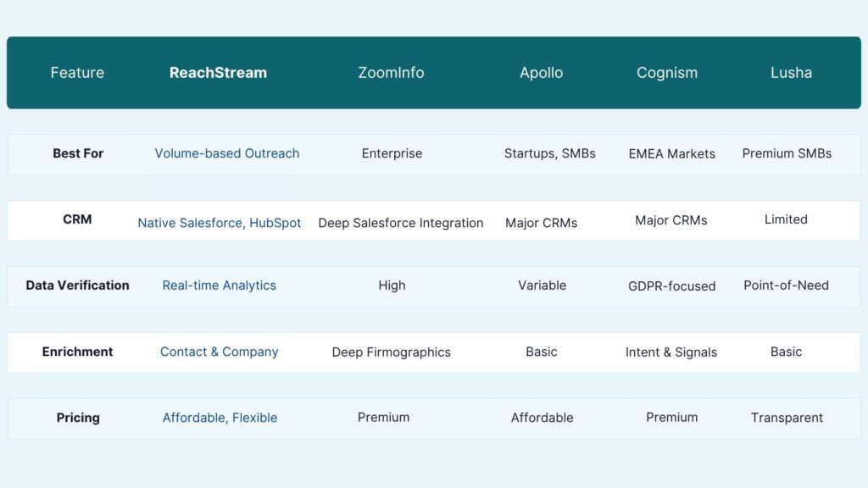Select the "Contact & Company" cell

220,352
